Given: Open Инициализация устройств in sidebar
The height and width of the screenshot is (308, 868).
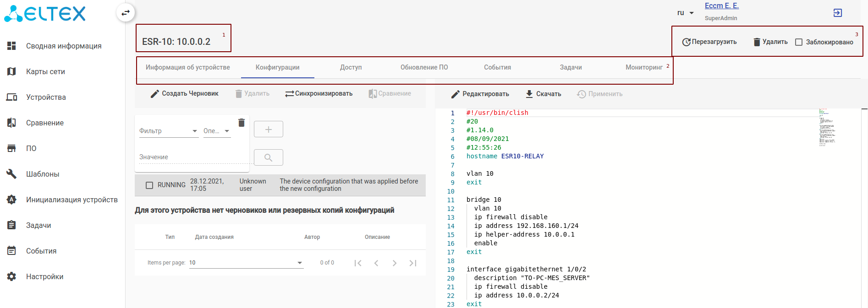Looking at the screenshot, I should click(x=71, y=200).
